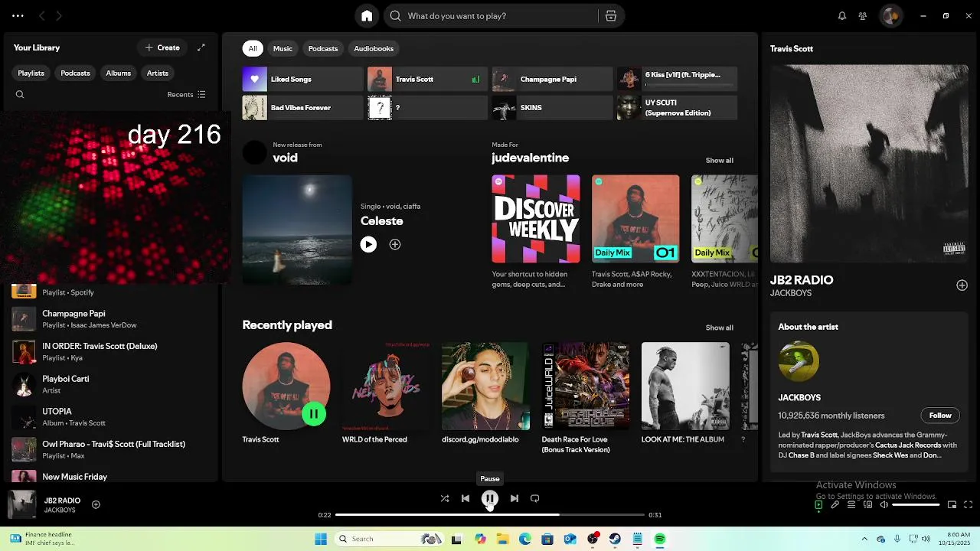The height and width of the screenshot is (551, 980).
Task: Adjust the Spotify volume slider
Action: click(916, 505)
